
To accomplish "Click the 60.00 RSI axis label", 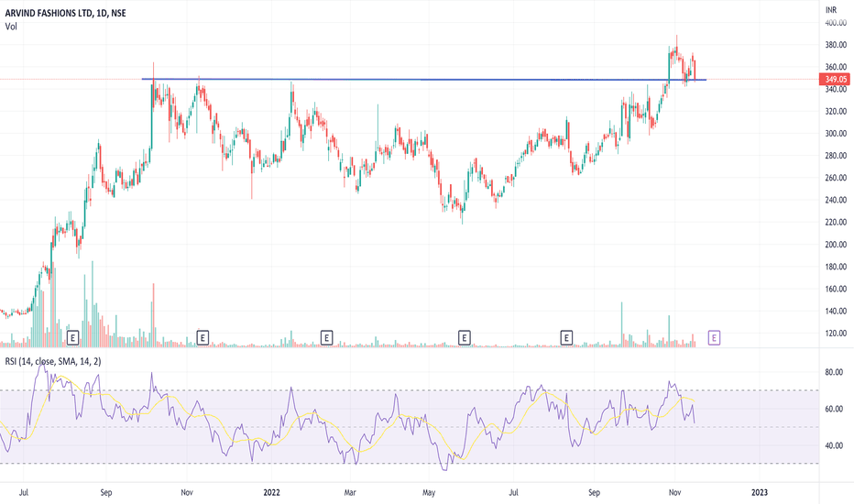I will pos(834,409).
